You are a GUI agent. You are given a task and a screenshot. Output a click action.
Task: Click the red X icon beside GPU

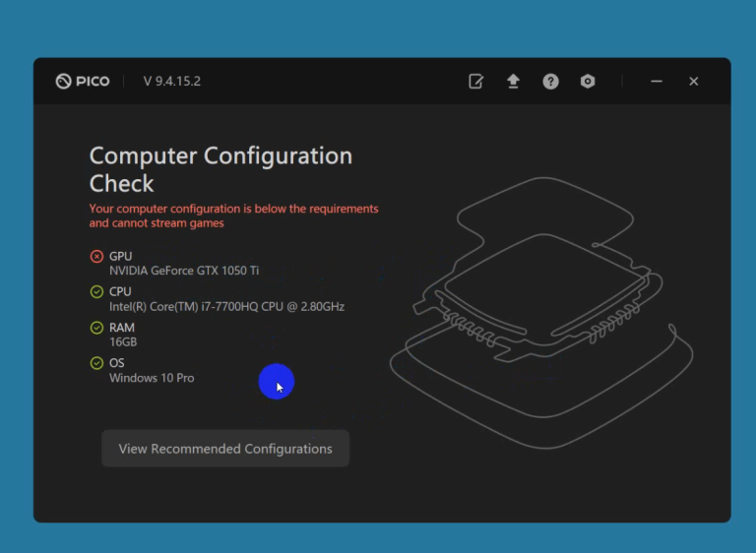coord(96,257)
